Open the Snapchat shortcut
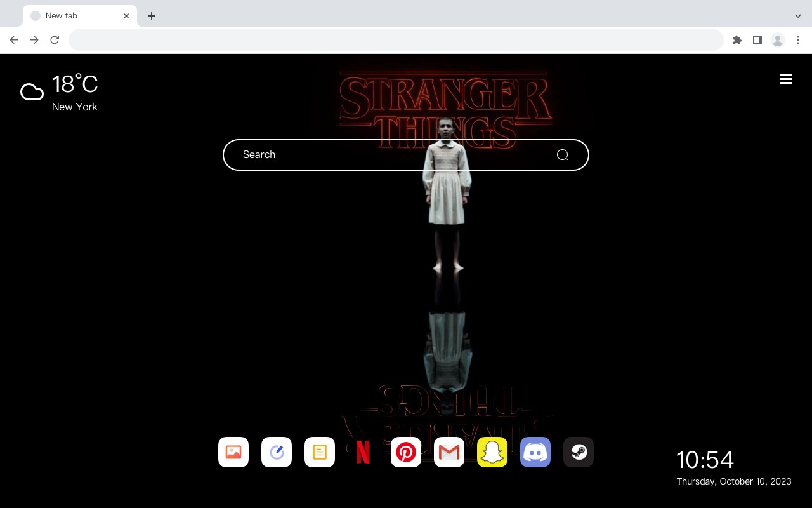The image size is (812, 508). click(x=492, y=452)
